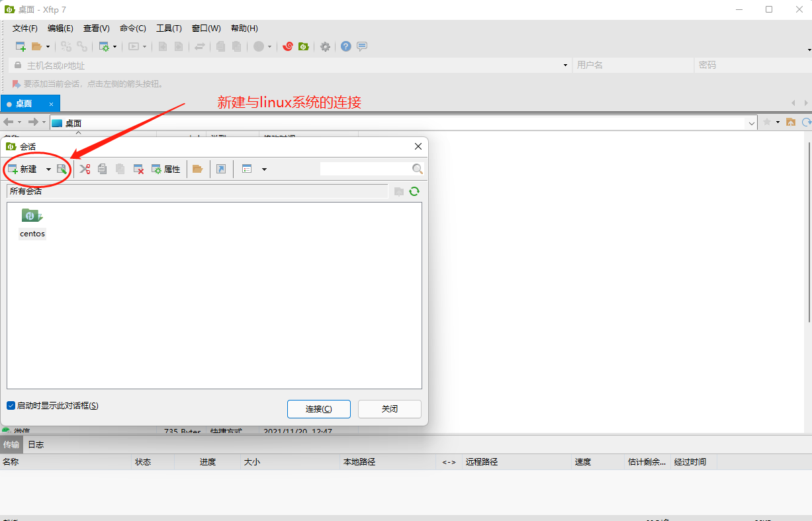Click the forward navigation arrow
The height and width of the screenshot is (521, 812).
pos(33,122)
